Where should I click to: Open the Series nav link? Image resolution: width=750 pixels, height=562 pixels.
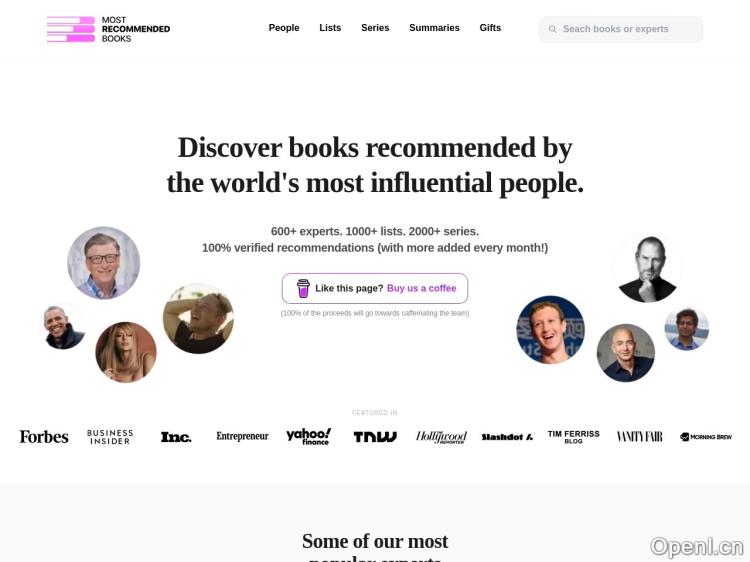(x=375, y=28)
